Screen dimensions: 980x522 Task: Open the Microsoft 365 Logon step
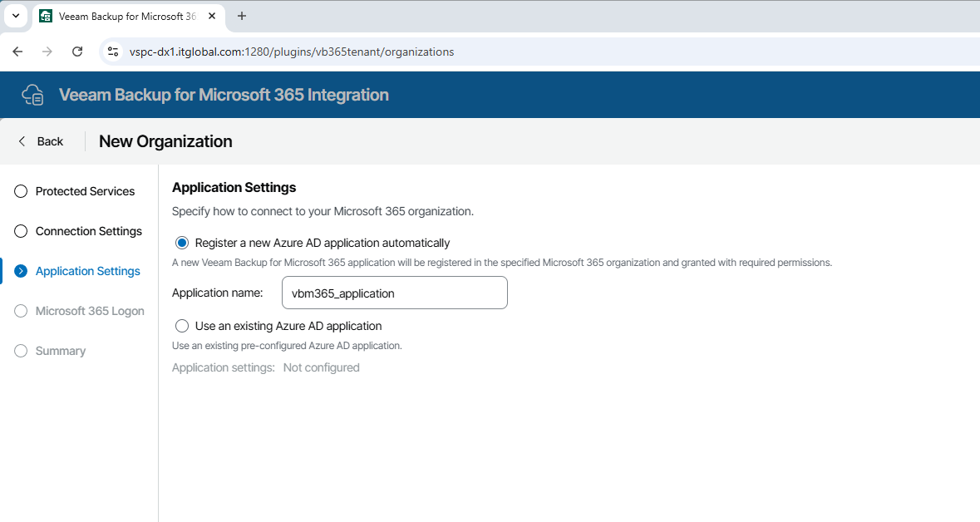(x=90, y=312)
